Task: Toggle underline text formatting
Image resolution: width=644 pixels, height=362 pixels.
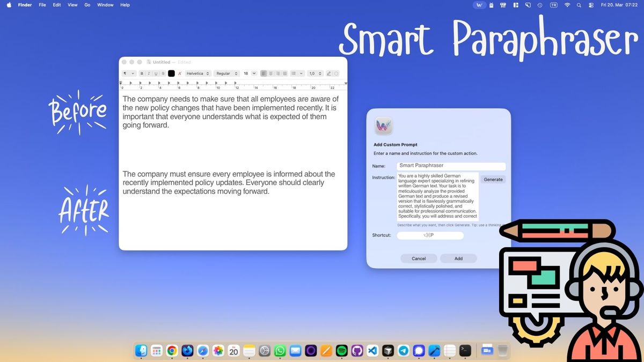Action: 156,73
